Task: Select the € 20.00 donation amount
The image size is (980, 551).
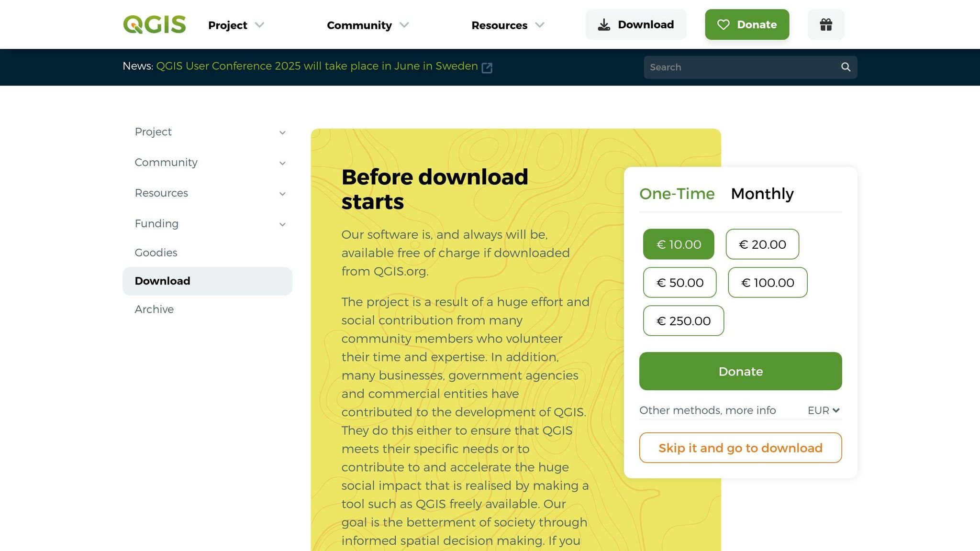Action: [762, 244]
